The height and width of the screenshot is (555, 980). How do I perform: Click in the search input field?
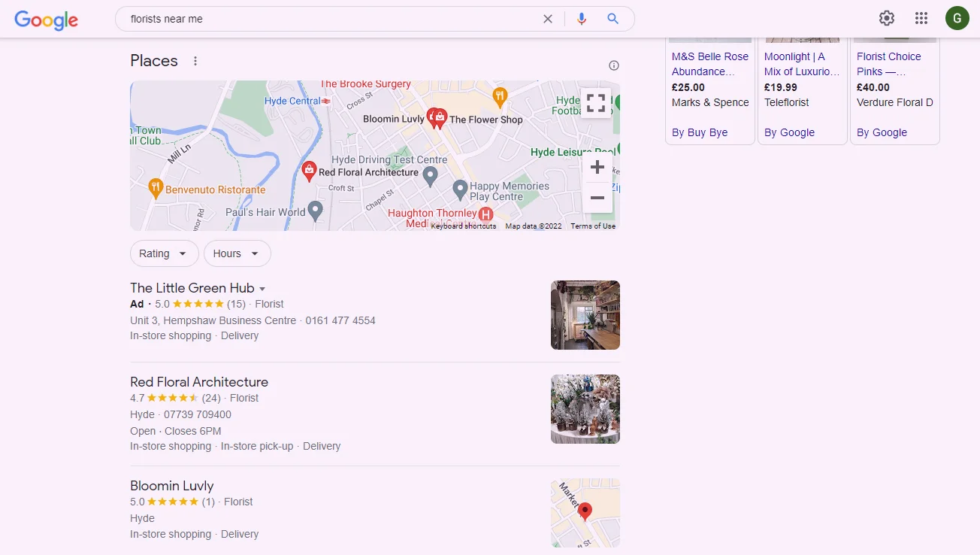(x=331, y=19)
